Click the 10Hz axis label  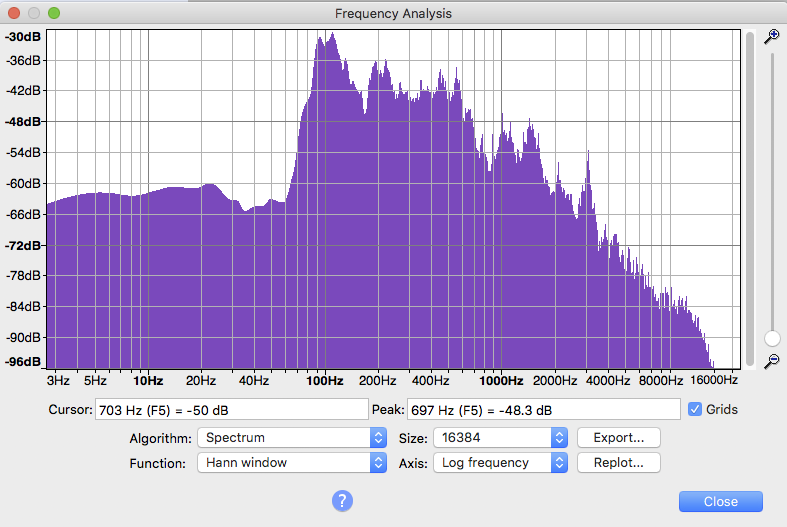point(148,381)
